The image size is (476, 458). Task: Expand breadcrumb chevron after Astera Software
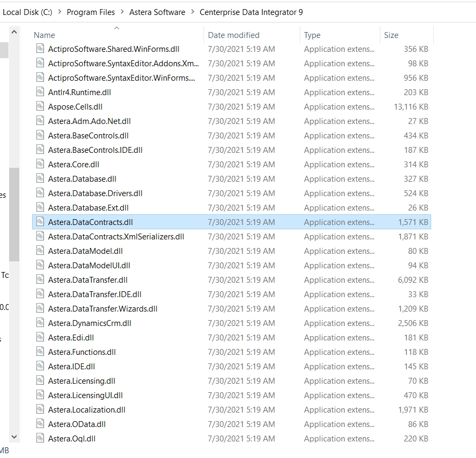click(192, 12)
